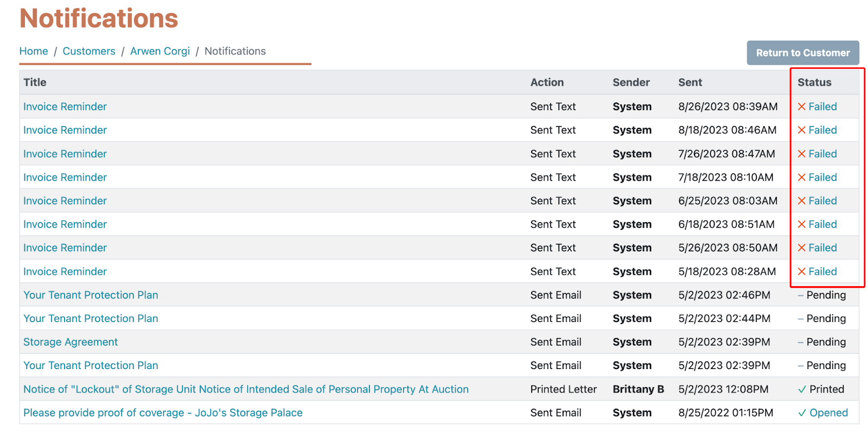Image resolution: width=868 pixels, height=433 pixels.
Task: Click green checkmark icon beside Opened status
Action: (x=802, y=413)
